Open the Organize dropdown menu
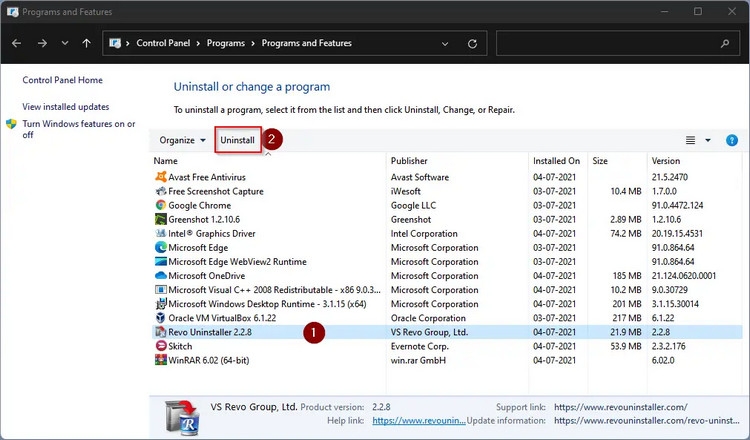Viewport: 750px width, 440px height. (182, 140)
